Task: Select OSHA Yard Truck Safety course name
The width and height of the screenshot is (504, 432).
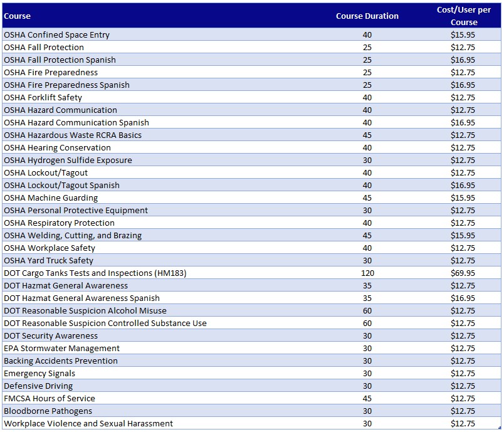Action: click(x=48, y=260)
